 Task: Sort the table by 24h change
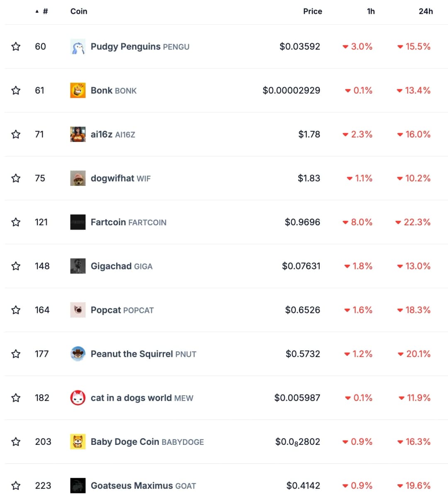coord(425,11)
